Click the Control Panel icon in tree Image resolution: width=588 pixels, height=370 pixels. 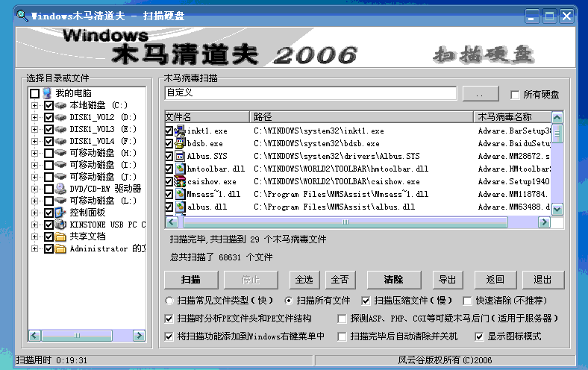[60, 213]
